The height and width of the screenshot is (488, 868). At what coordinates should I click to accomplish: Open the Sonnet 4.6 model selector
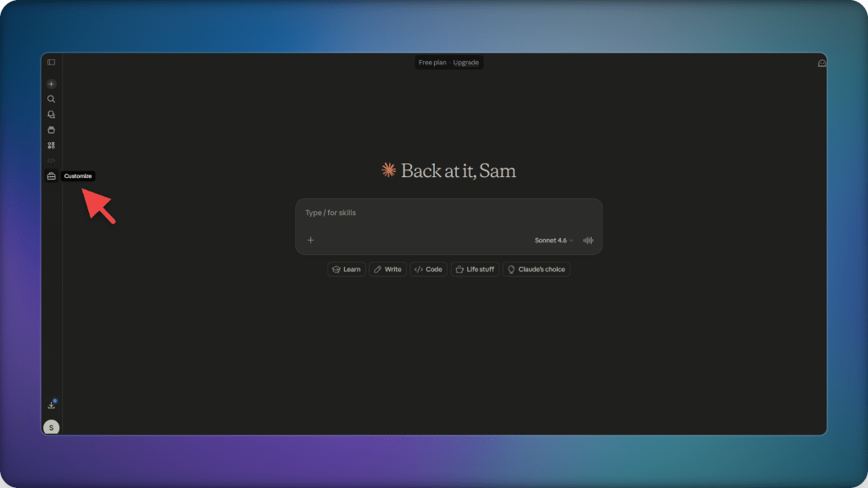coord(554,240)
